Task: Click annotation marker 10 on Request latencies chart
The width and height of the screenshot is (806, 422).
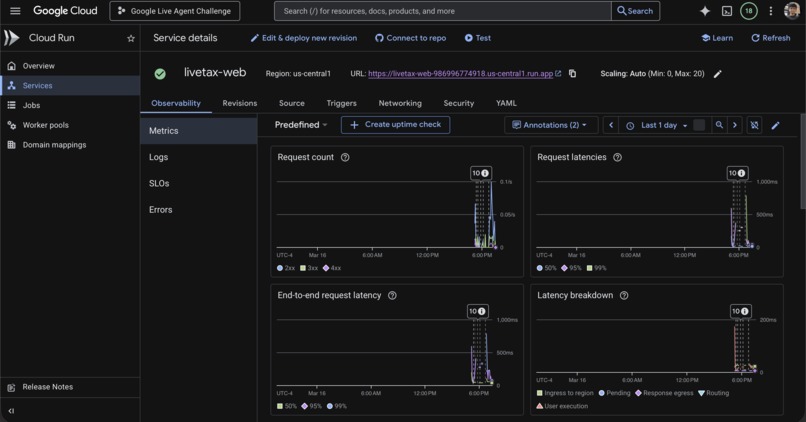Action: tap(737, 173)
